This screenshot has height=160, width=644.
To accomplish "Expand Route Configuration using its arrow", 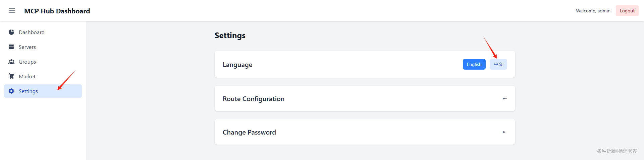I will click(x=504, y=99).
